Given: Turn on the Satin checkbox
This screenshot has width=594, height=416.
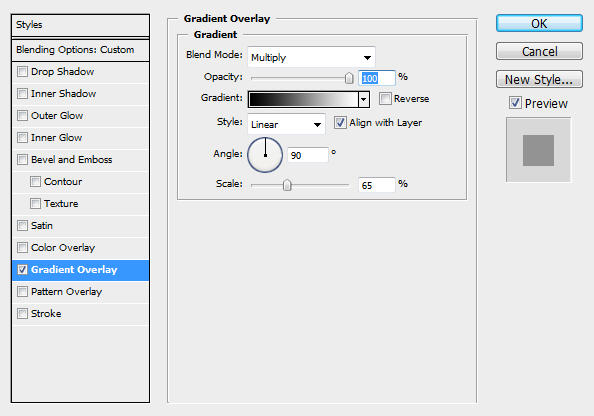Looking at the screenshot, I should (x=22, y=225).
